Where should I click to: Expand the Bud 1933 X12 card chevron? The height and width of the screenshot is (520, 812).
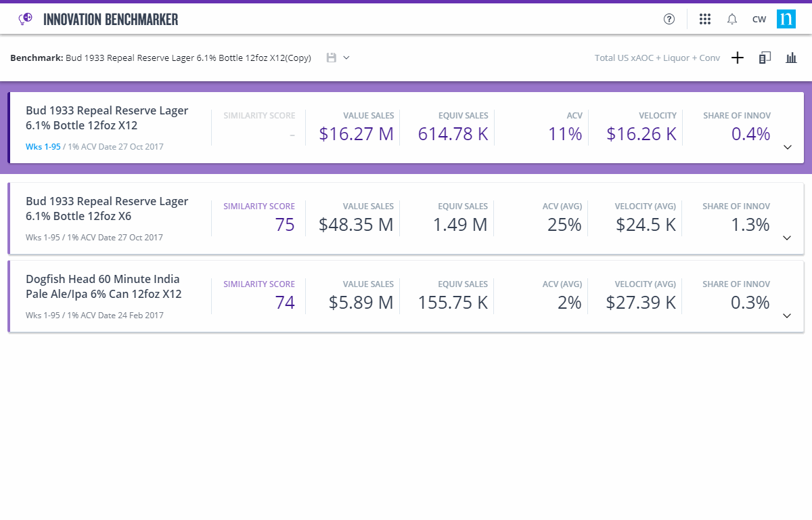pos(787,147)
